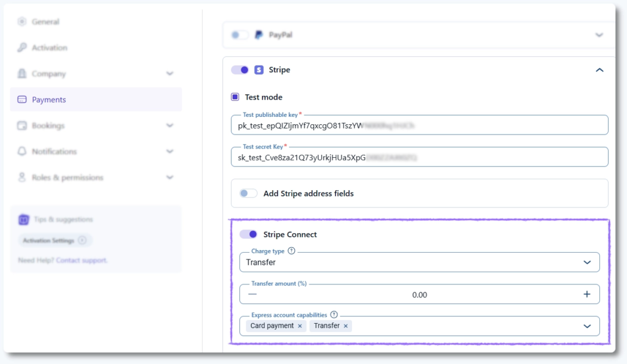Click Express account capabilities help icon
The height and width of the screenshot is (364, 627).
[334, 314]
